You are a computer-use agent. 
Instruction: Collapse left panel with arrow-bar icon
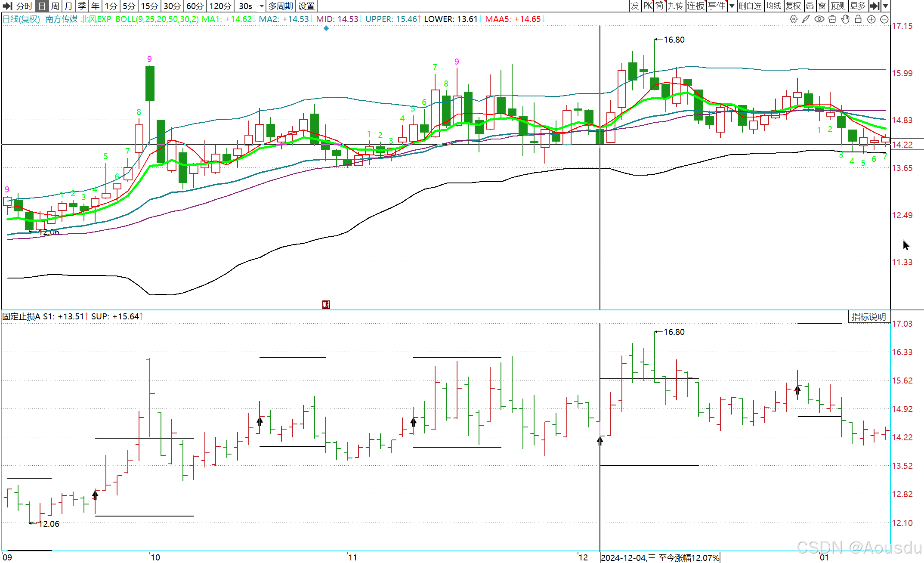(x=7, y=6)
